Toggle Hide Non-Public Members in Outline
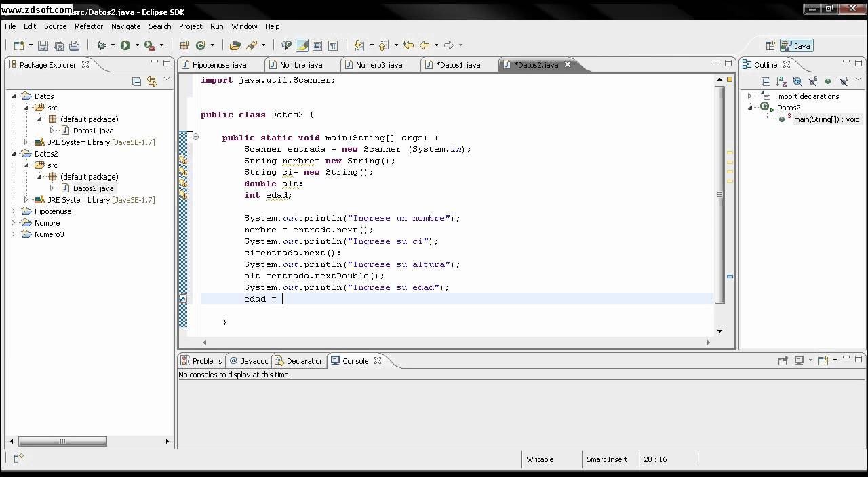 (828, 81)
